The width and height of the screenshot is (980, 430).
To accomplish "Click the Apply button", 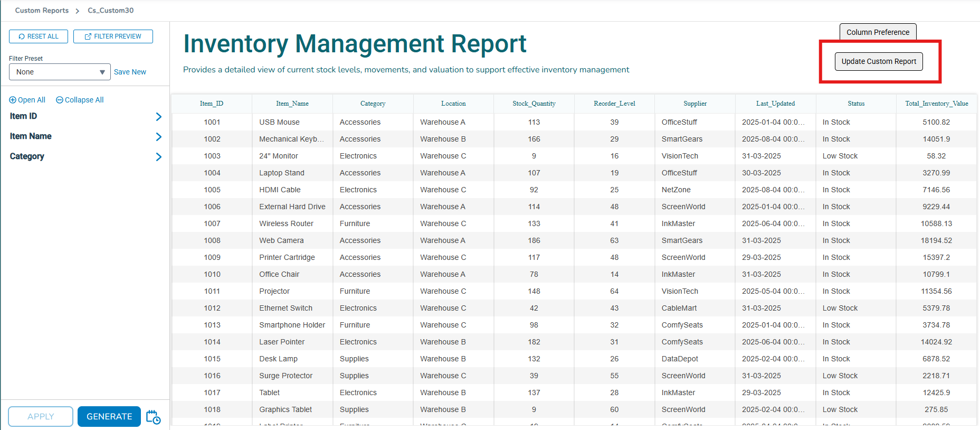I will pos(41,416).
